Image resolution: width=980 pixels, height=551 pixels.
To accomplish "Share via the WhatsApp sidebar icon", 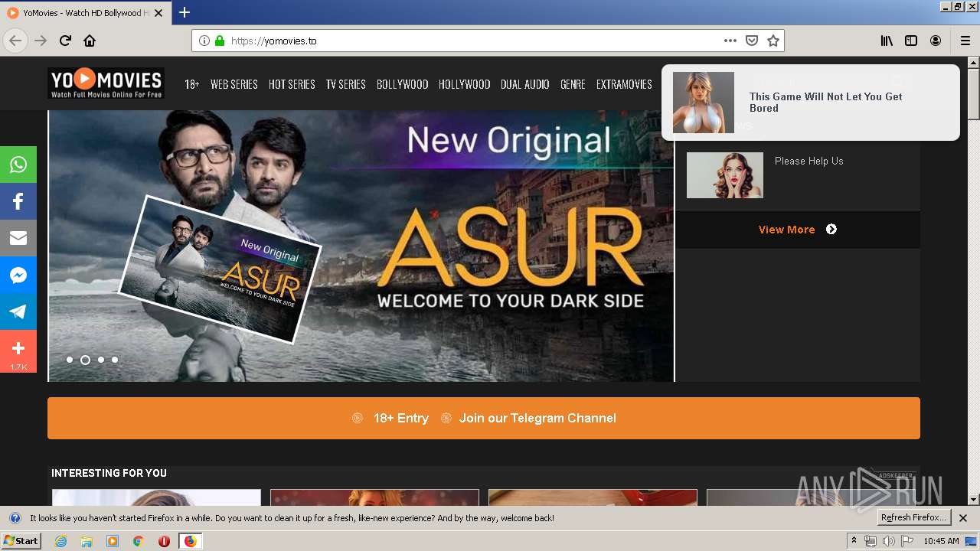I will (x=18, y=165).
